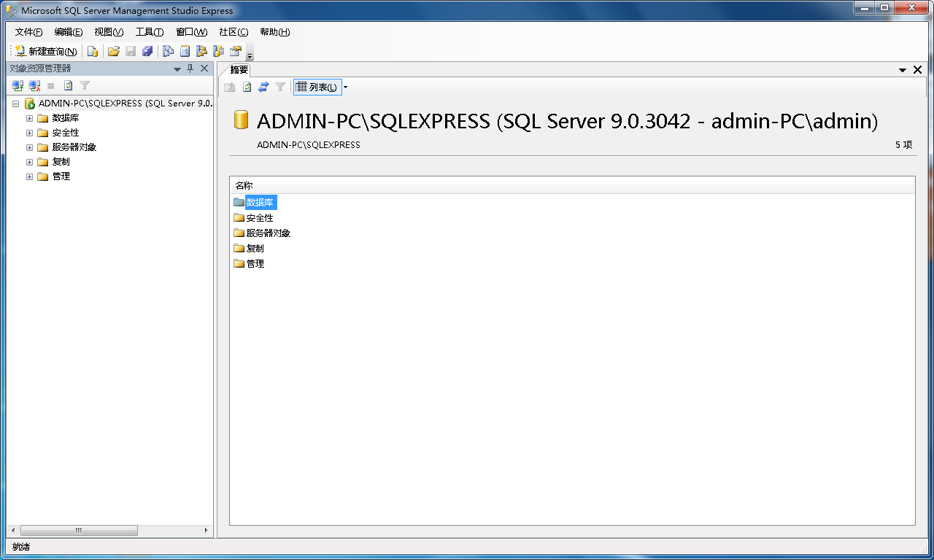Toggle auto-hide pin on Object Explorer panel
Viewport: 934px width, 560px height.
(190, 68)
